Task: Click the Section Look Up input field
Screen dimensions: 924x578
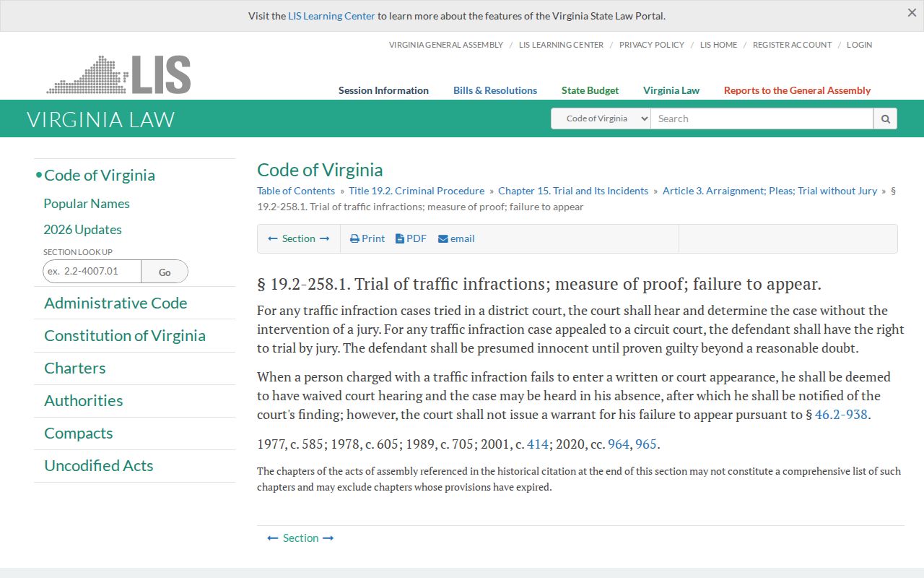Action: [92, 272]
